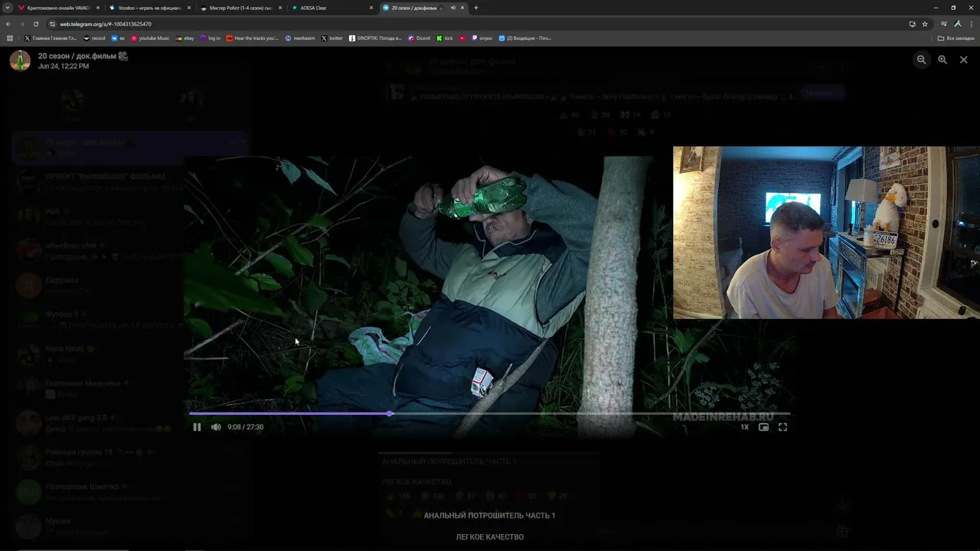Viewport: 980px width, 551px height.
Task: View site information for web.telegram.org
Action: 53,24
